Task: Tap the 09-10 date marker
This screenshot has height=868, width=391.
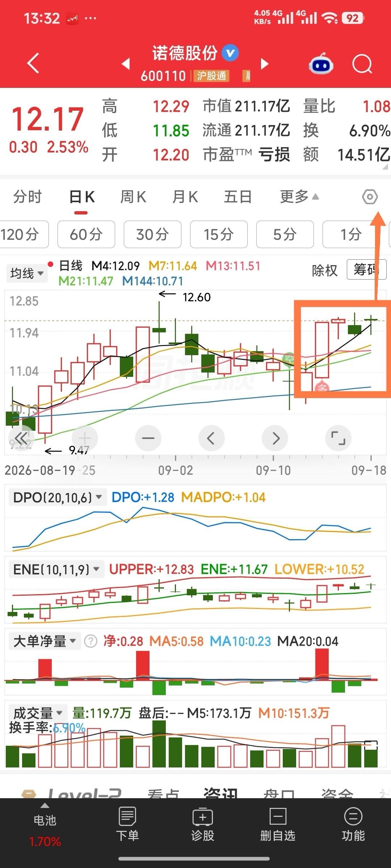Action: pos(273,470)
